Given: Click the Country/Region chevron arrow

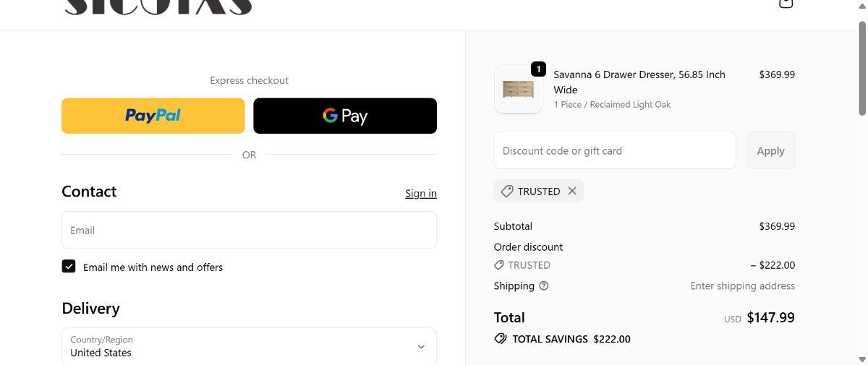Looking at the screenshot, I should point(421,347).
